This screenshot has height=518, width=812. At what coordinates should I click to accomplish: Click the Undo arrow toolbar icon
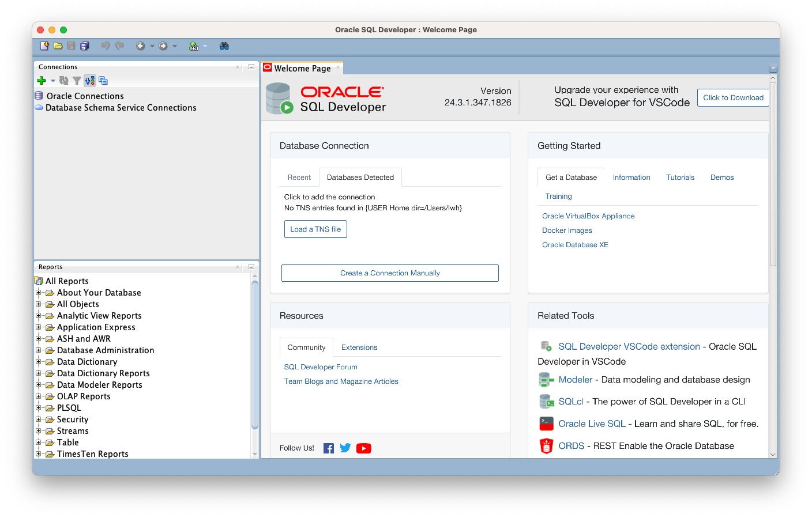point(106,46)
